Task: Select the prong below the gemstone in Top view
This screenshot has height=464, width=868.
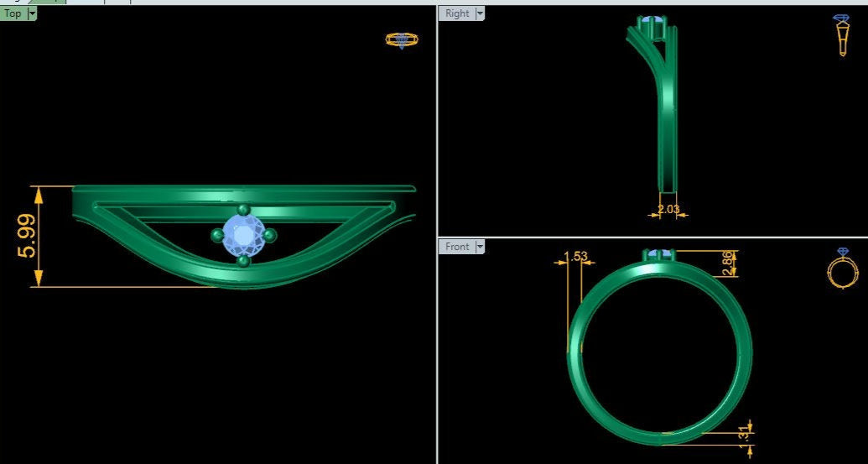Action: click(x=243, y=261)
